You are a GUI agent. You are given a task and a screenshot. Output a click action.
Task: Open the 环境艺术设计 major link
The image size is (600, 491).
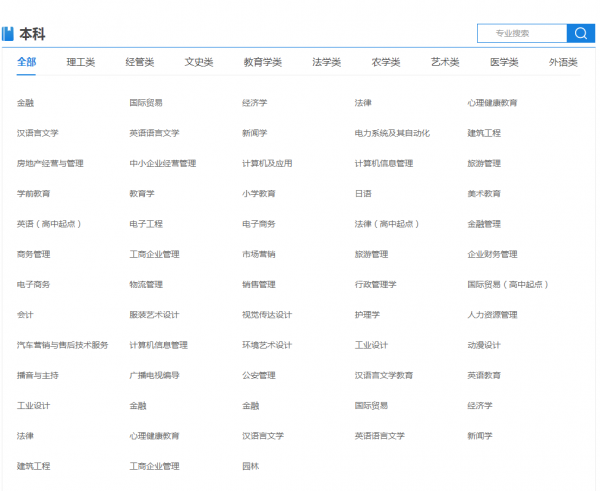pos(267,345)
